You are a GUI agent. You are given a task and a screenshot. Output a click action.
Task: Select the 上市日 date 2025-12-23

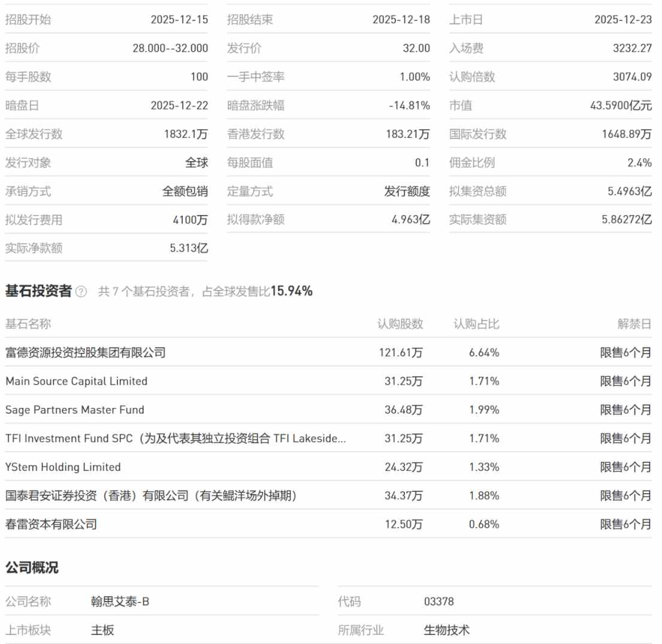(623, 19)
